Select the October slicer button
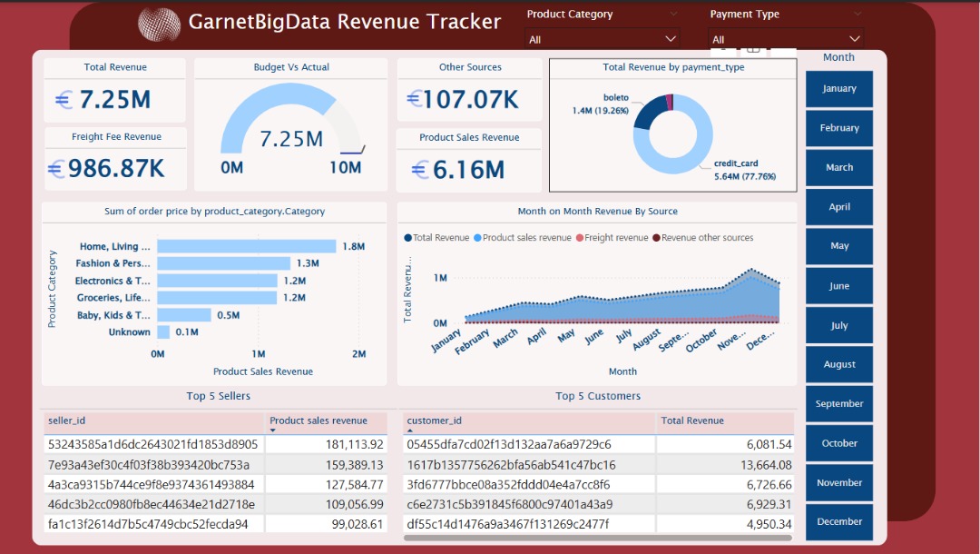 point(838,443)
